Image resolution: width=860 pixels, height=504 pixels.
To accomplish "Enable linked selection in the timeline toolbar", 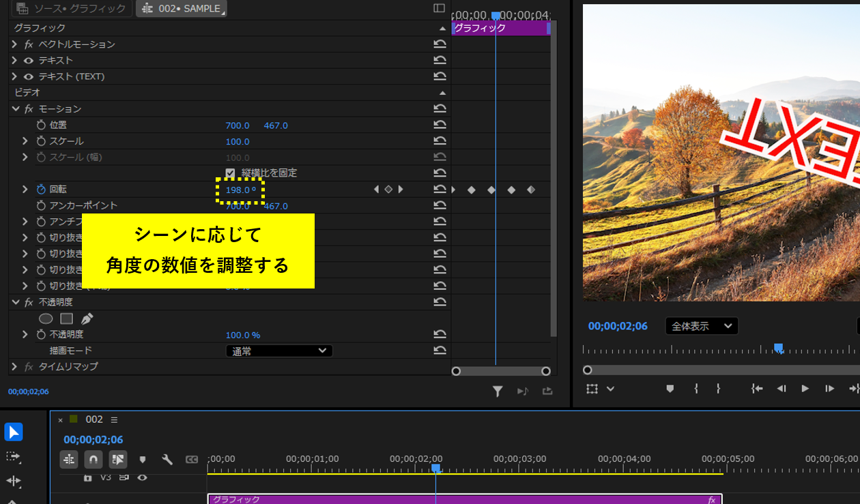I will coord(117,459).
